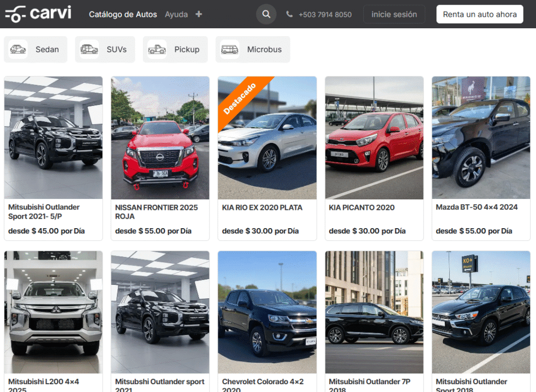Open search with the magnifying glass icon
Viewport: 536px width, 392px height.
click(x=266, y=14)
